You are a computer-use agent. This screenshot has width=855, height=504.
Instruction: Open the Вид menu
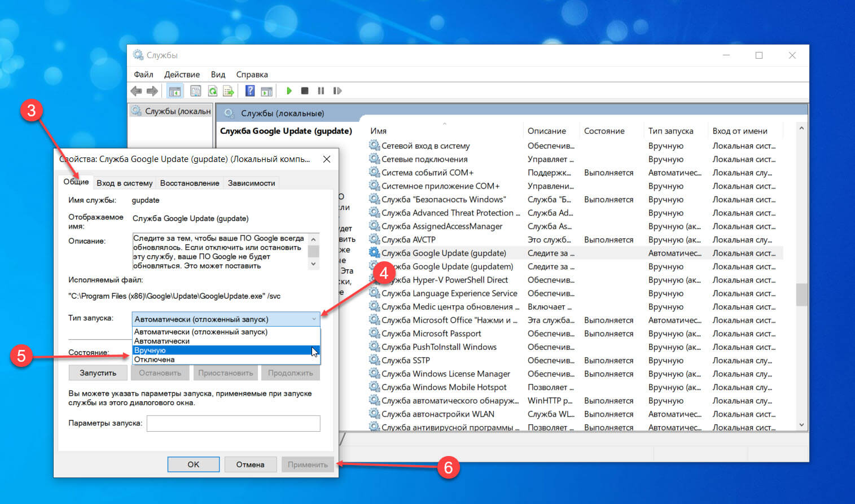click(x=218, y=74)
